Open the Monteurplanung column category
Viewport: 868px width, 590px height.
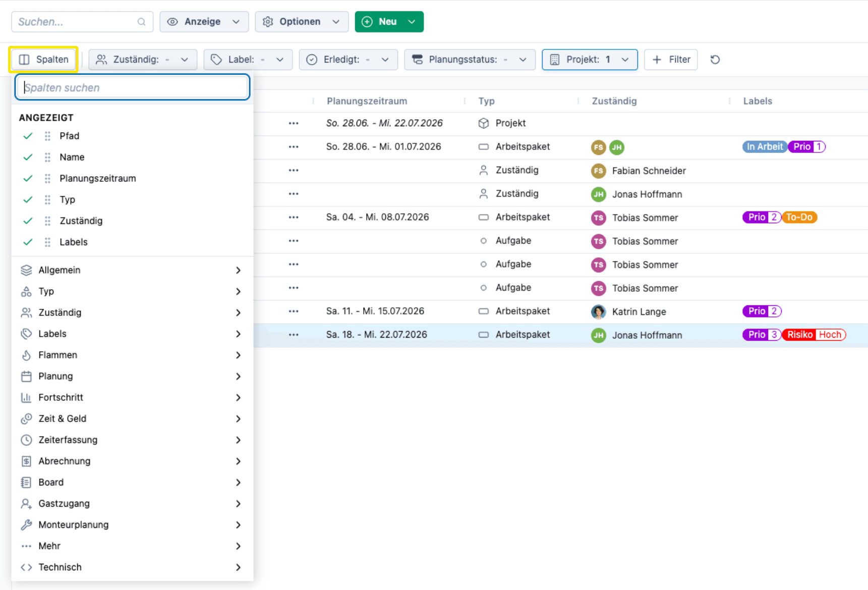coord(132,524)
